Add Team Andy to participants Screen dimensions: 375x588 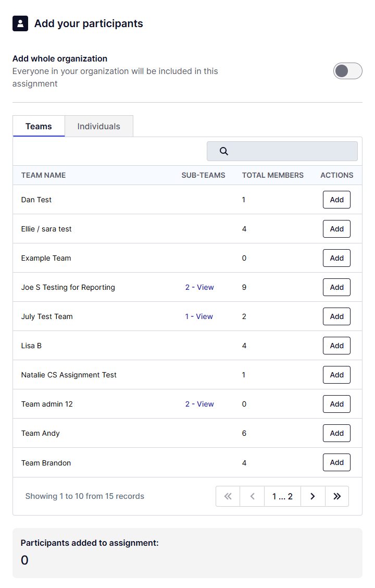336,433
